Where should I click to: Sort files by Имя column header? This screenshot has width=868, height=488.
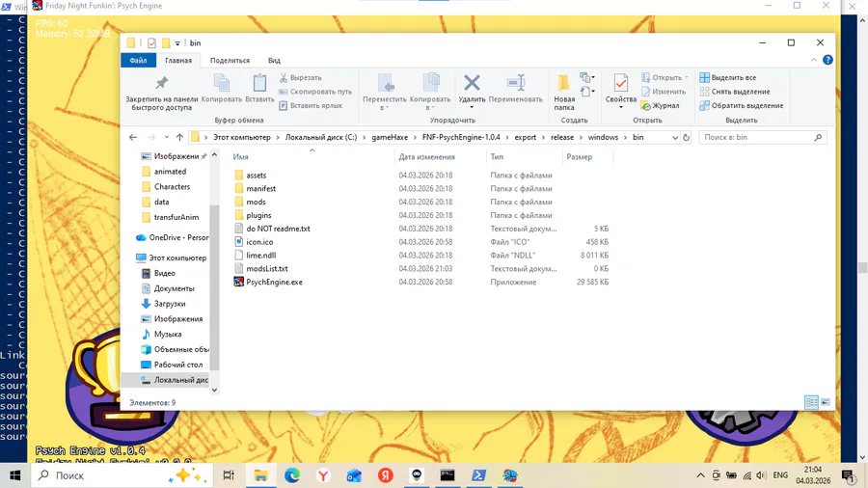pyautogui.click(x=240, y=156)
